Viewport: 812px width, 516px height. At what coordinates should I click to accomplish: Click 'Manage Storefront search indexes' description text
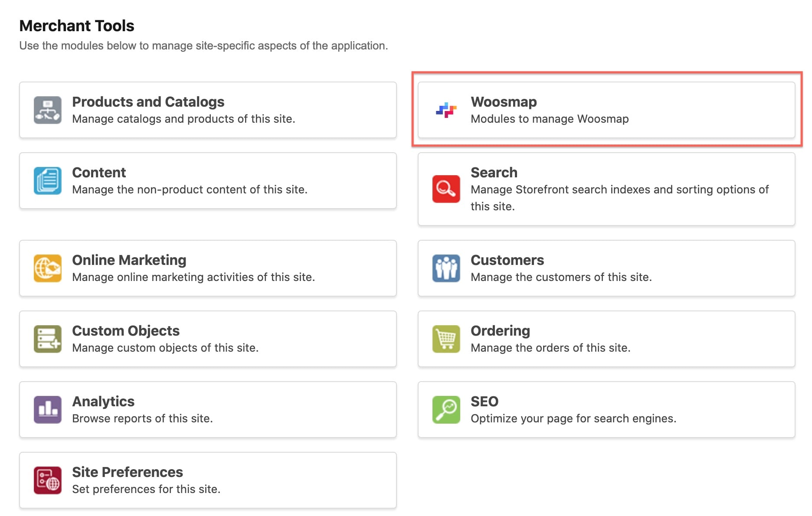tap(620, 198)
